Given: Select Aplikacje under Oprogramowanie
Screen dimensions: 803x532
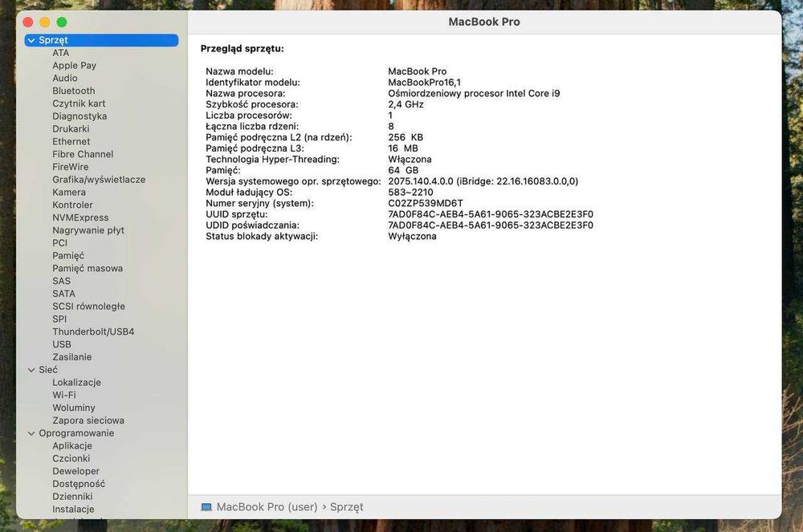Looking at the screenshot, I should click(72, 446).
